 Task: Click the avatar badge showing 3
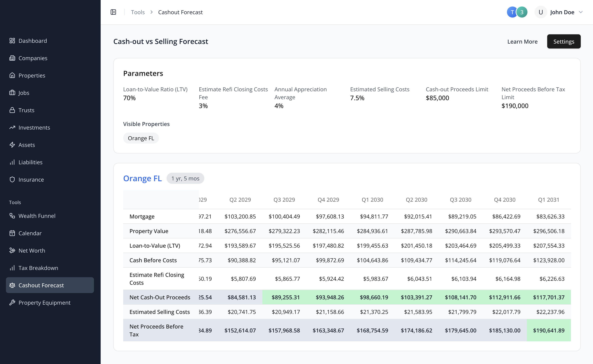pos(522,12)
